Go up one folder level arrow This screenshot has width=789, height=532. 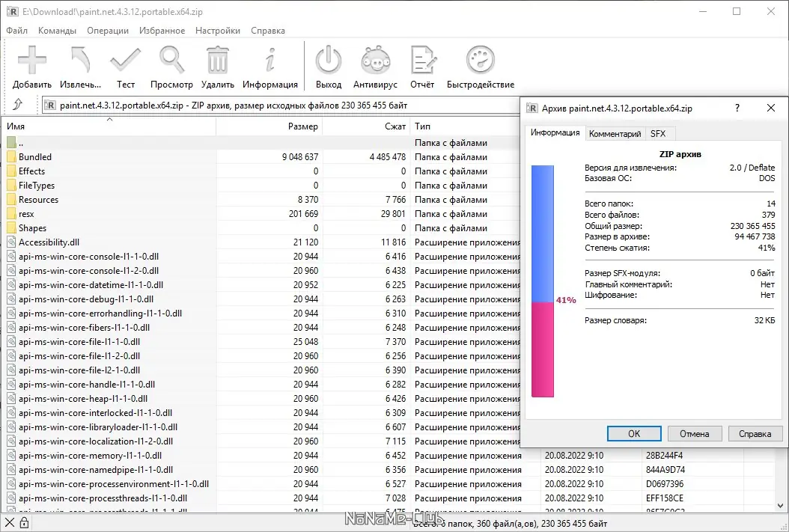[x=18, y=105]
